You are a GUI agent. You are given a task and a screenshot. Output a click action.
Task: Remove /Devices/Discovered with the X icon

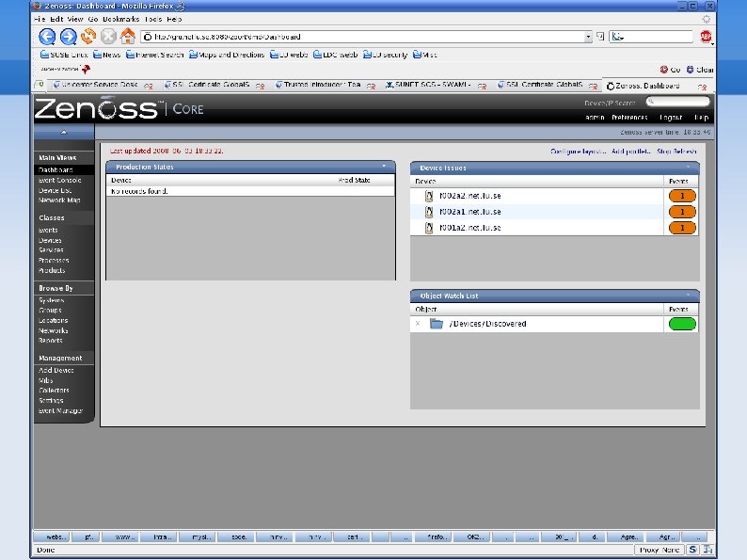point(418,324)
